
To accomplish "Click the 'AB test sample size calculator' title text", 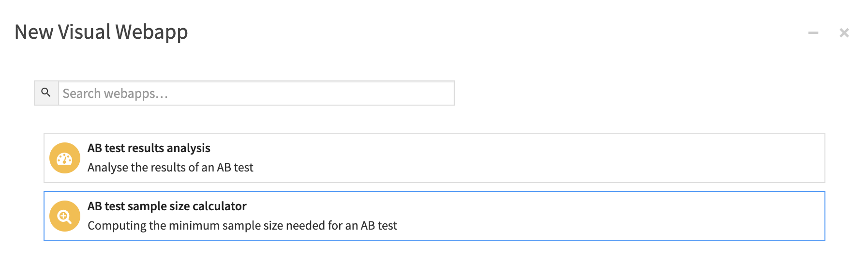I will (166, 206).
